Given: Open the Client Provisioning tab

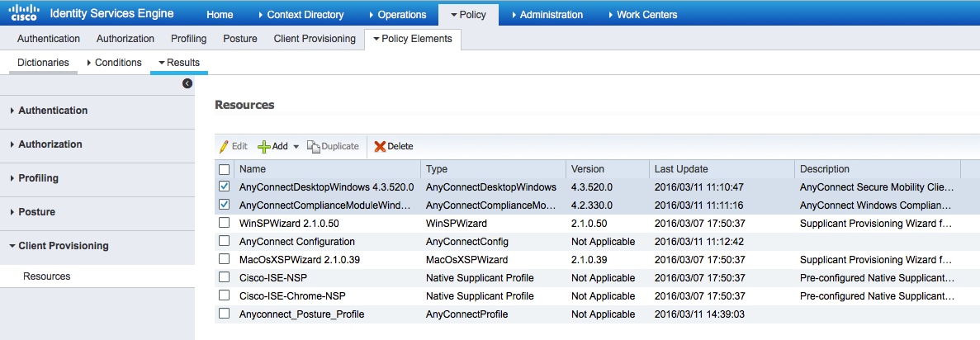Looking at the screenshot, I should tap(315, 39).
